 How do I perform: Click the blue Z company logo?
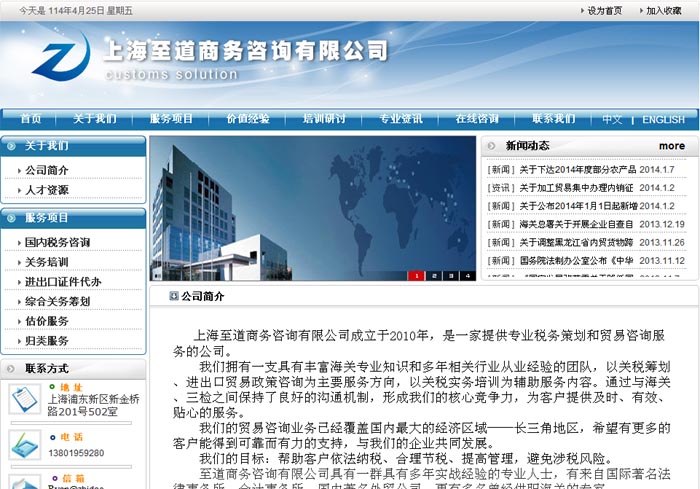coord(61,56)
